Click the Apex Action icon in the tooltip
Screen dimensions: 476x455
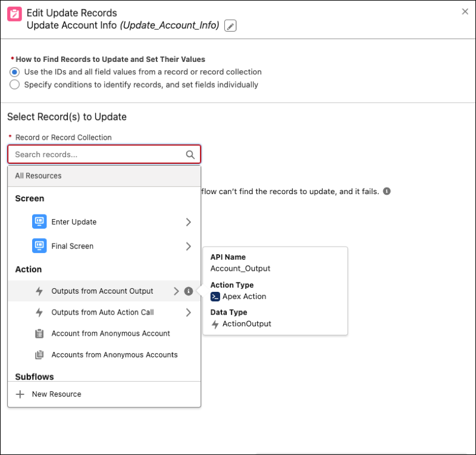(x=216, y=297)
